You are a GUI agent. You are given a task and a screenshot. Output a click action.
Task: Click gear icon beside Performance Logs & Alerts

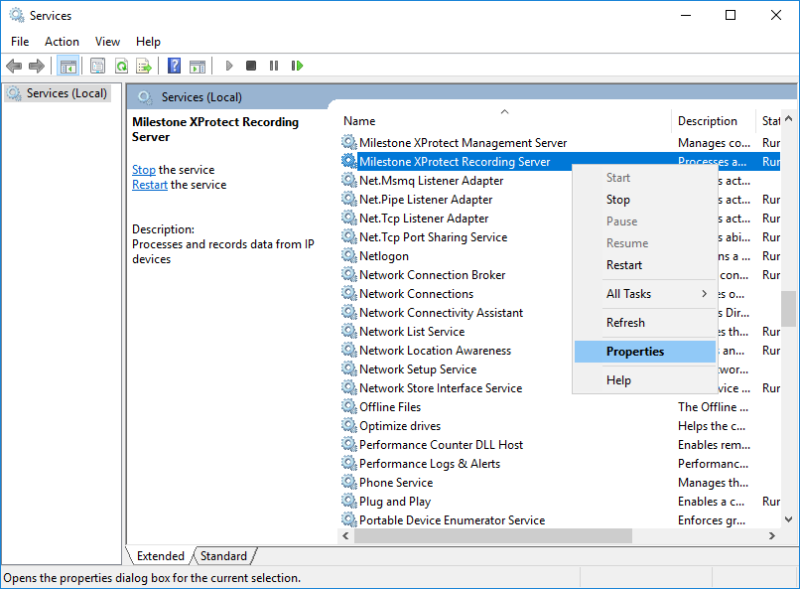349,463
